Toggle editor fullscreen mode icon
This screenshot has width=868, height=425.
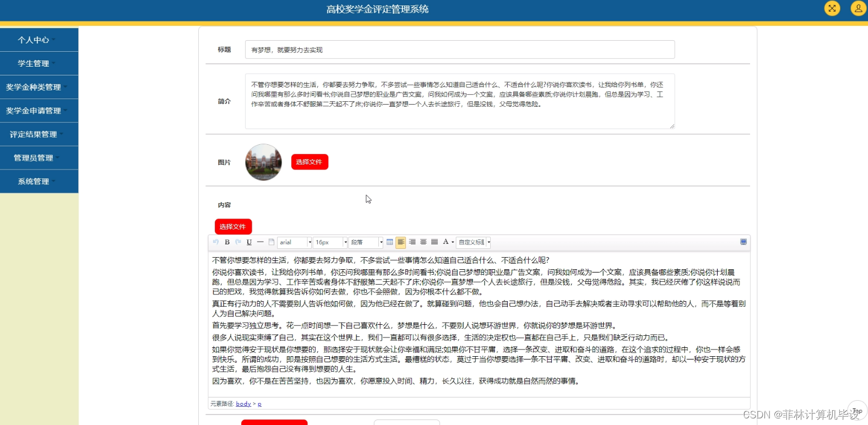click(x=744, y=242)
